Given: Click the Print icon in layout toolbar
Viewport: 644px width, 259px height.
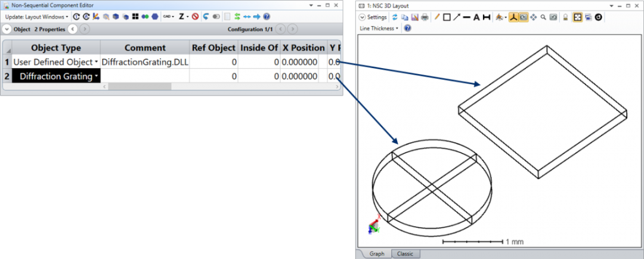Looking at the screenshot, I should click(x=425, y=17).
